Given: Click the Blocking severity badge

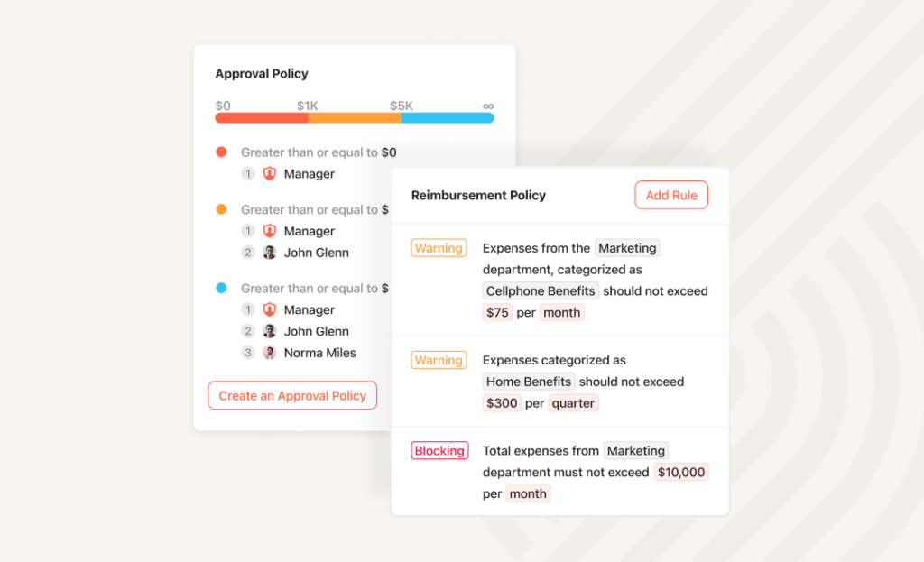Looking at the screenshot, I should (439, 451).
